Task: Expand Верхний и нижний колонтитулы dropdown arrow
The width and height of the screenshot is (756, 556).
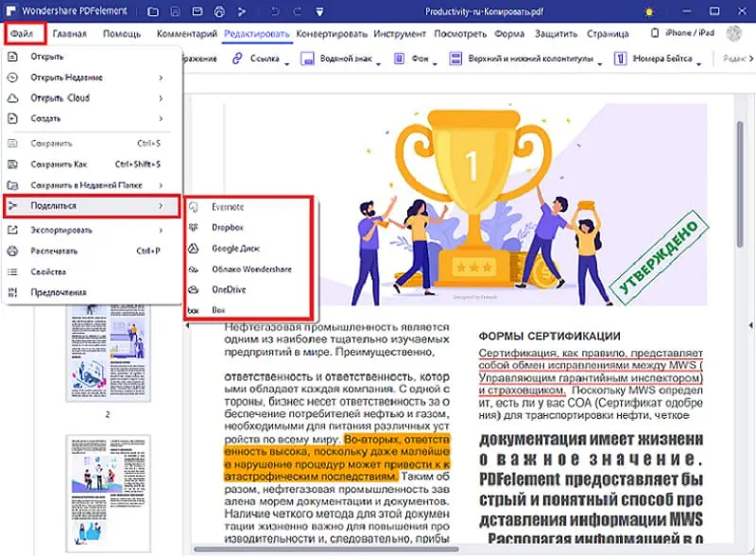Action: 600,63
